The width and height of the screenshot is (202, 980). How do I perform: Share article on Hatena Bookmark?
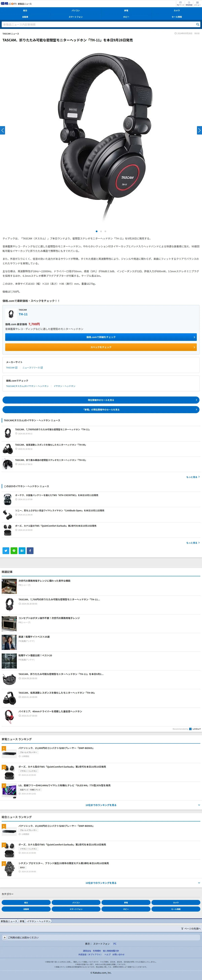point(22,551)
